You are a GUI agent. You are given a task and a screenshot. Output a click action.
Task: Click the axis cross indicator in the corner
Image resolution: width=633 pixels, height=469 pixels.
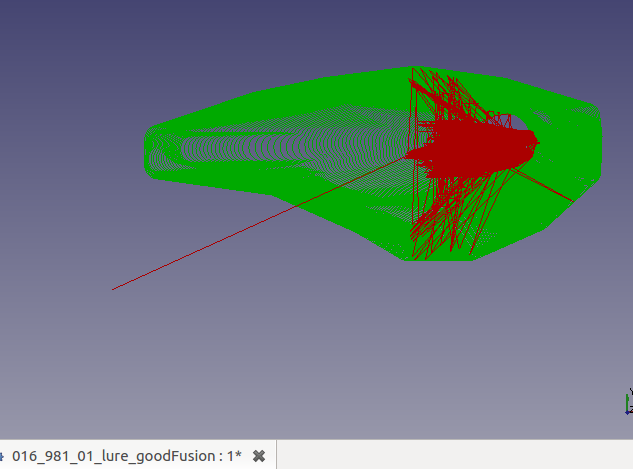[628, 402]
